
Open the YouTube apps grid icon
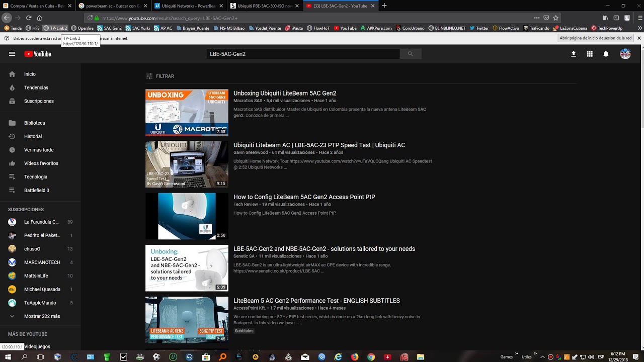pos(590,54)
